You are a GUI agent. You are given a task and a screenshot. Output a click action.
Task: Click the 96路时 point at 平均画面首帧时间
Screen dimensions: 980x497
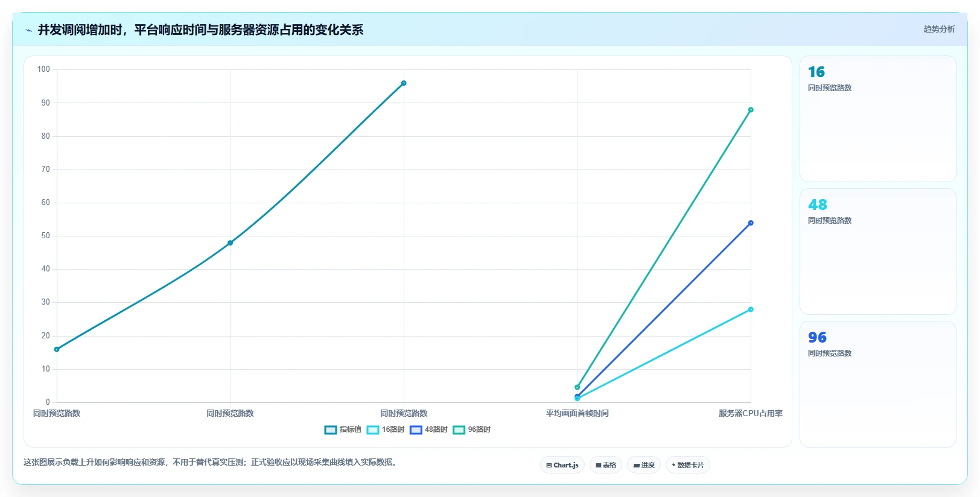(x=577, y=387)
